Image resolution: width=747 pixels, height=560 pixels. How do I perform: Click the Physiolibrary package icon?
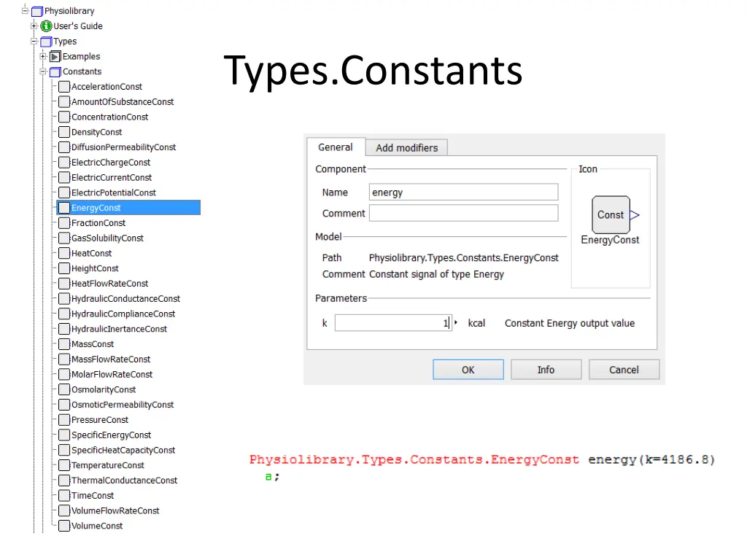click(37, 11)
